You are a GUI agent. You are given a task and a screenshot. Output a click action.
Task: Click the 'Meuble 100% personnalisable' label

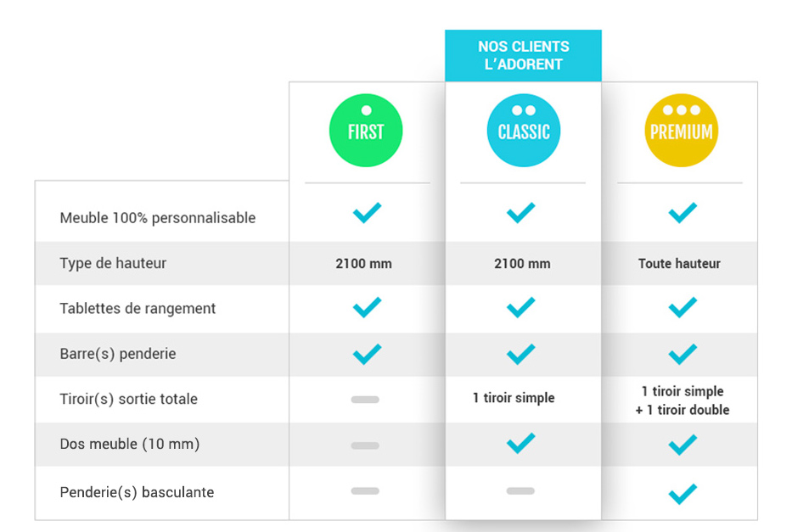click(157, 218)
